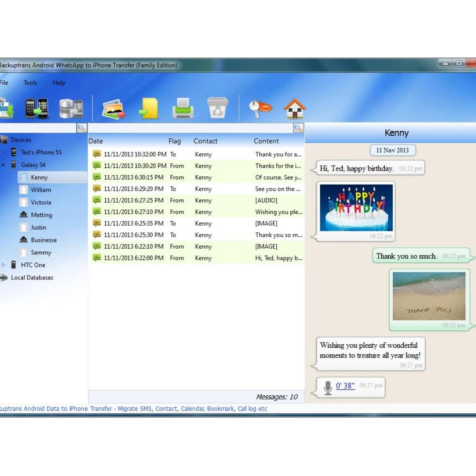Click the export photos toolbar icon
The height and width of the screenshot is (476, 476).
point(114,109)
